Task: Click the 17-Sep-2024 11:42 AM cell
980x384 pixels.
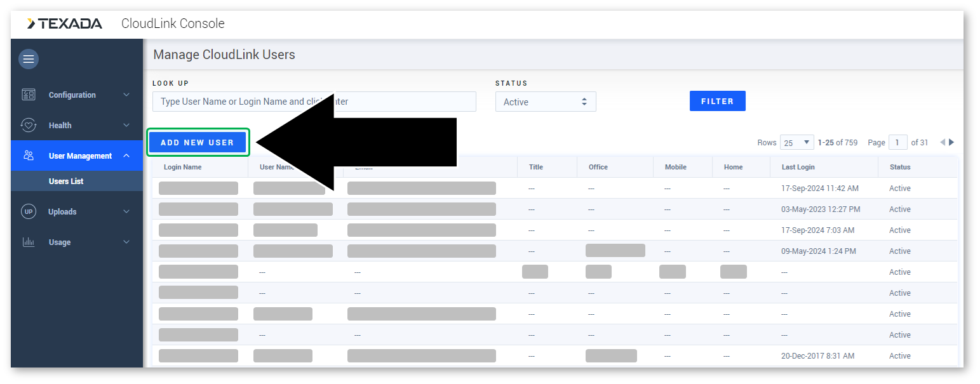Action: click(x=820, y=189)
